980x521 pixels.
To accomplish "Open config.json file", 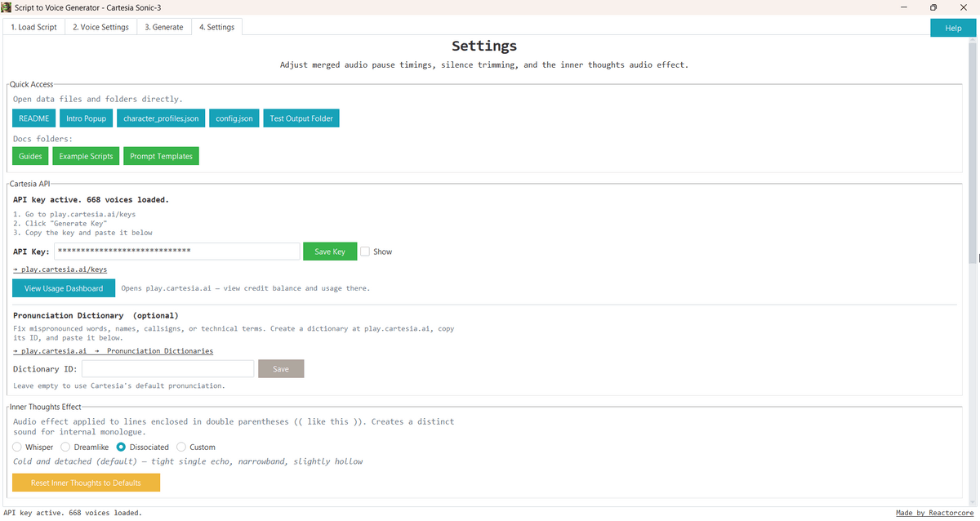I will [x=234, y=118].
